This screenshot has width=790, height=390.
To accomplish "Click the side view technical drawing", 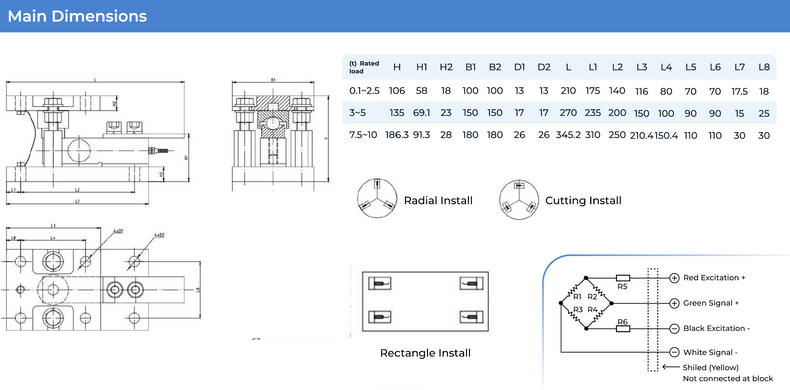I will coord(98,142).
